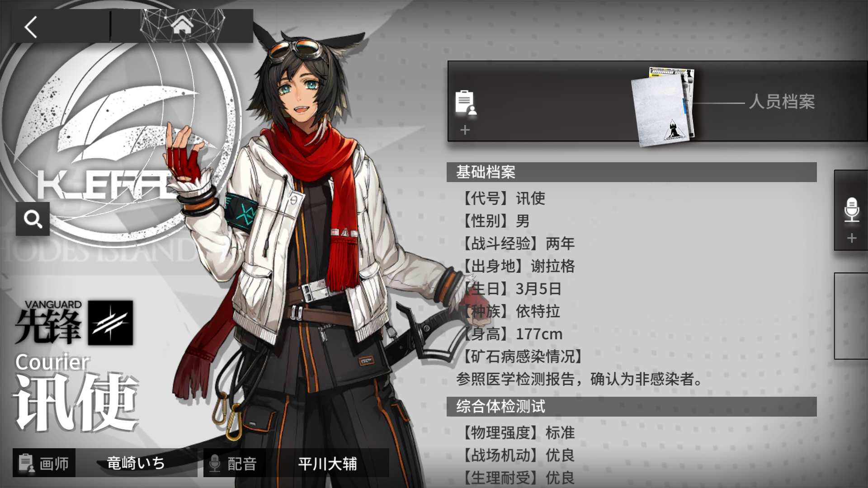Open the clipboard personnel file icon
Screen dimensions: 868x488
(x=466, y=102)
